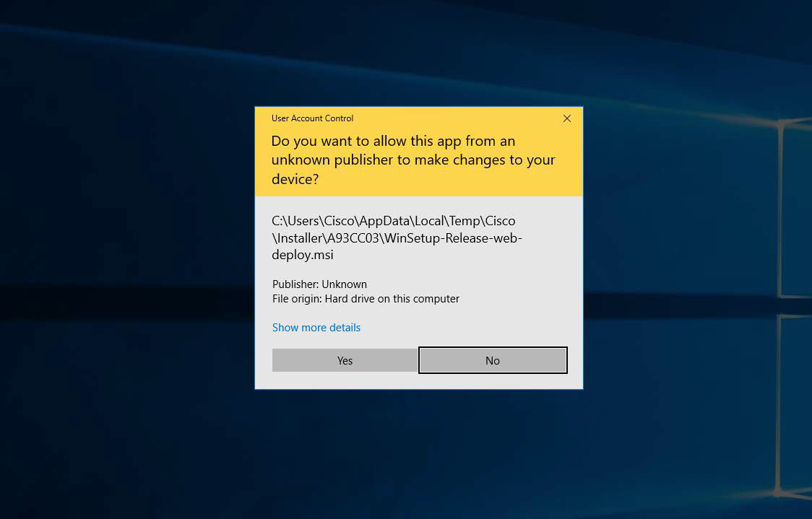Approve the installer by pressing Yes

click(345, 360)
